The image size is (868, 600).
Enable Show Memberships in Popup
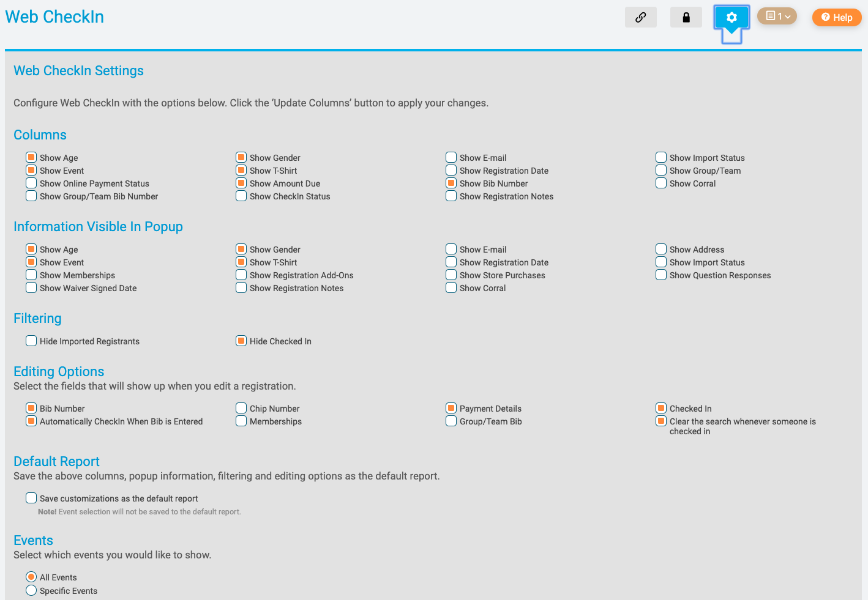[31, 275]
